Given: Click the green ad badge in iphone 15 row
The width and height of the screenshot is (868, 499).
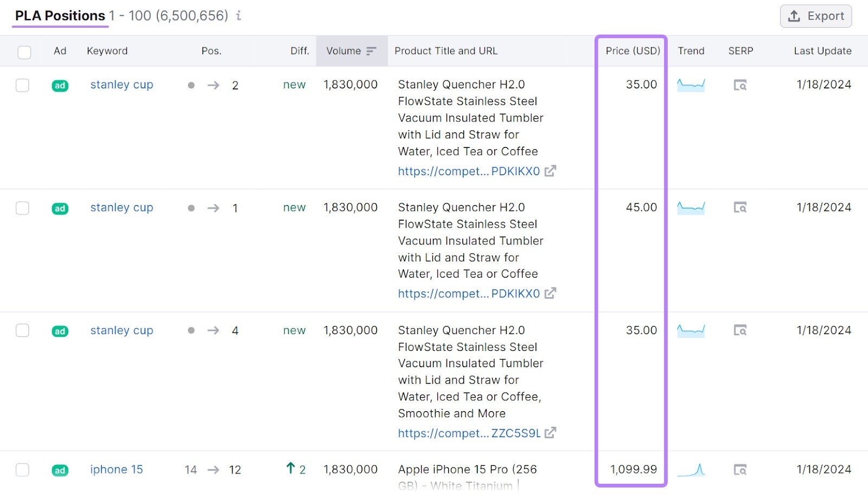Looking at the screenshot, I should [60, 470].
